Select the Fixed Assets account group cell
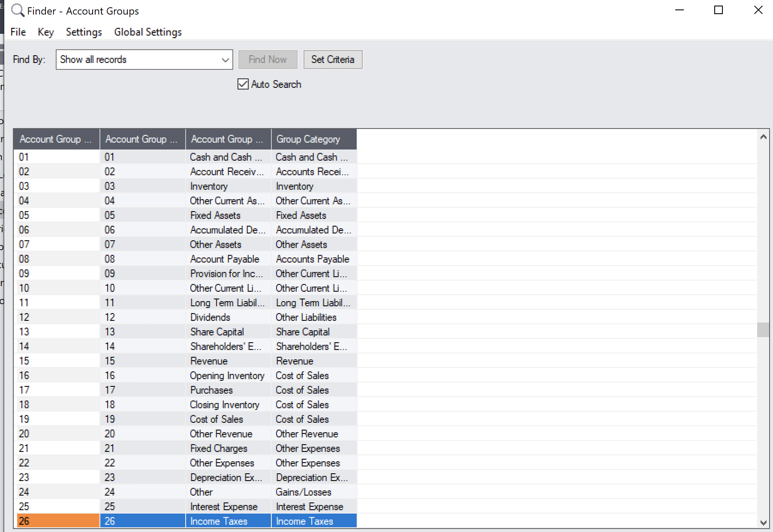This screenshot has width=773, height=532. [x=229, y=215]
